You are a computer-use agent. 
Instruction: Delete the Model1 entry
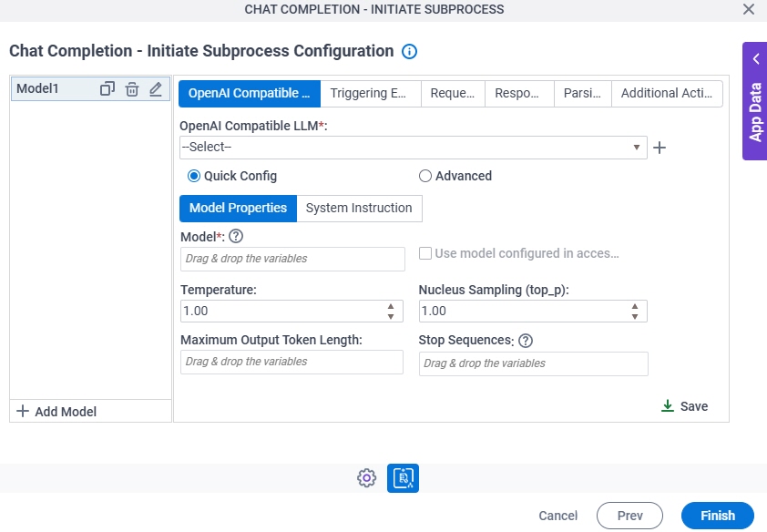click(131, 89)
